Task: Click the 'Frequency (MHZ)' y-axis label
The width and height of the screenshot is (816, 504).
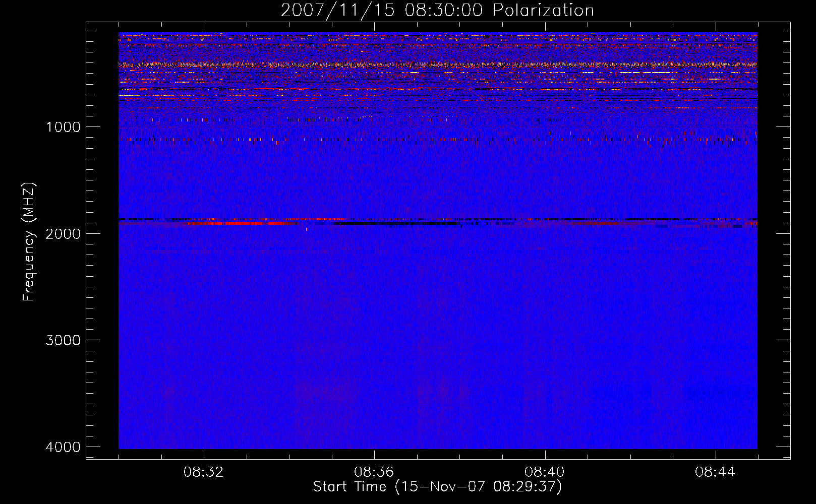Action: (x=29, y=242)
